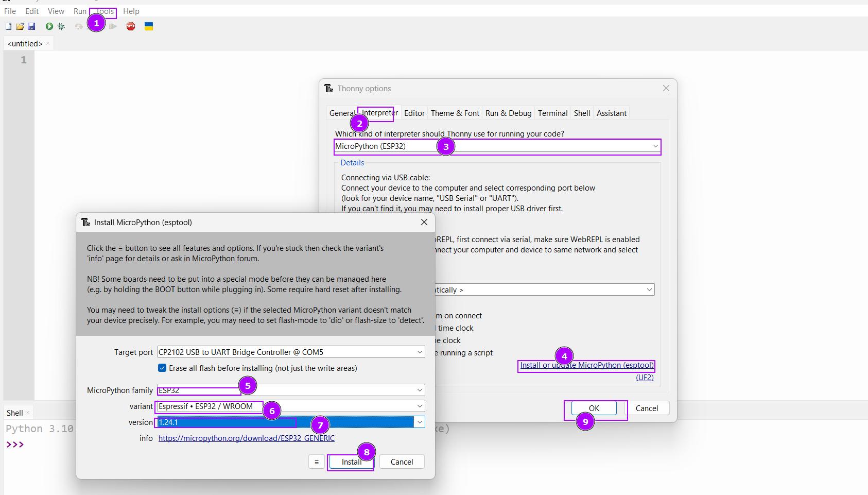Open Install or update MicroPython (esptool) link
The width and height of the screenshot is (868, 495).
click(587, 365)
